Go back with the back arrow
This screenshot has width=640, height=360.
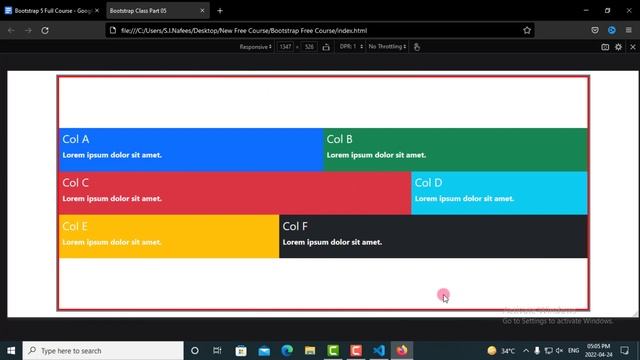11,30
